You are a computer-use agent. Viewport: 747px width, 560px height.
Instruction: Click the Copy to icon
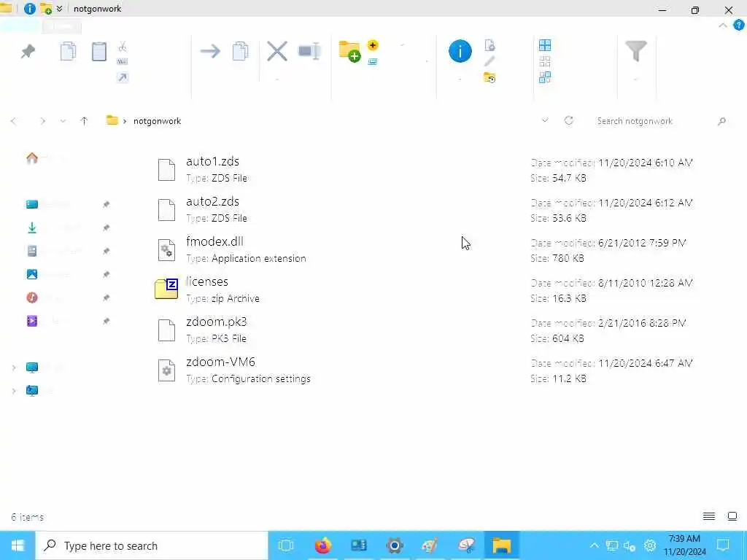coord(241,52)
